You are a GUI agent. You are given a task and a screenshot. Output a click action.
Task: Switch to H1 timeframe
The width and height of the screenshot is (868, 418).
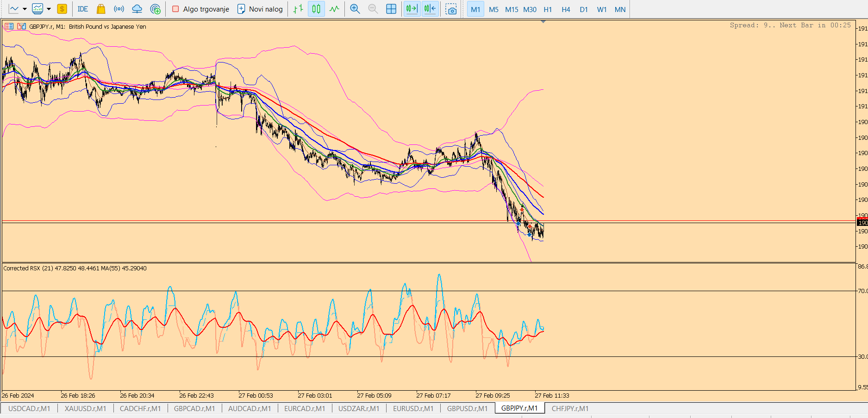pos(548,9)
